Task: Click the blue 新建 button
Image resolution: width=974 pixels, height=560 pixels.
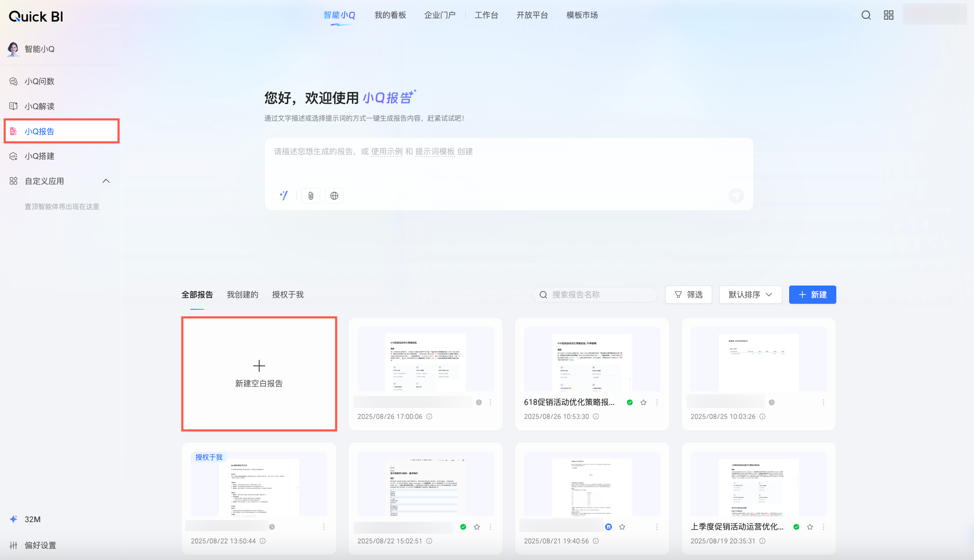Action: point(813,294)
